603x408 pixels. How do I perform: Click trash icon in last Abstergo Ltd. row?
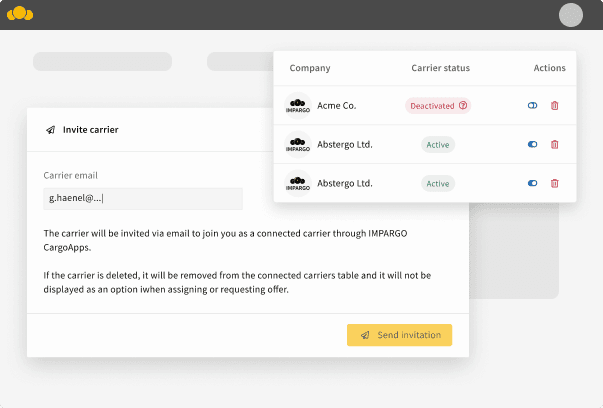pyautogui.click(x=555, y=183)
